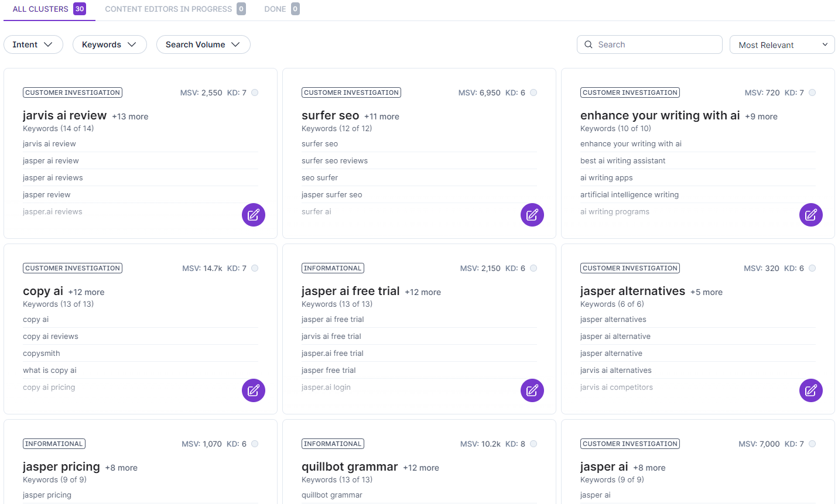Click the Search input field
The width and height of the screenshot is (838, 504).
(x=649, y=44)
